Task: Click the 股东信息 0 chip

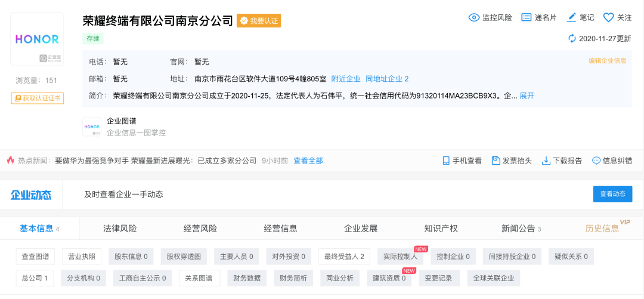Action: pyautogui.click(x=132, y=257)
